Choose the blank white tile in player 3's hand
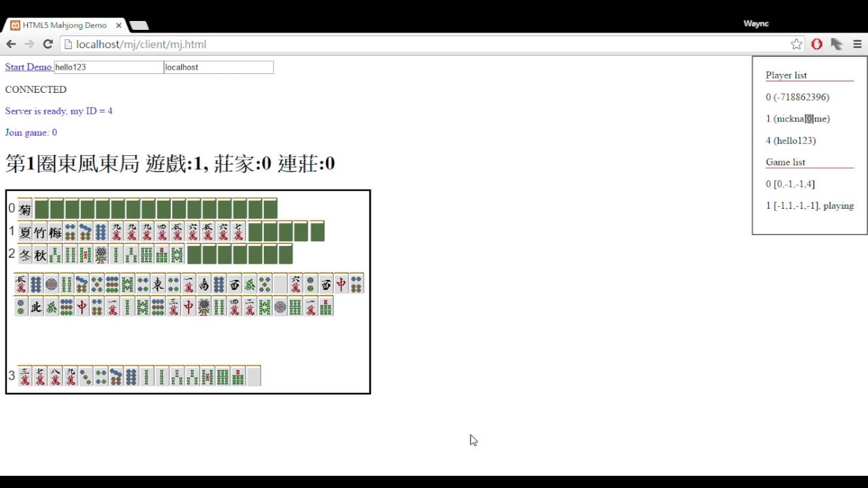 254,375
